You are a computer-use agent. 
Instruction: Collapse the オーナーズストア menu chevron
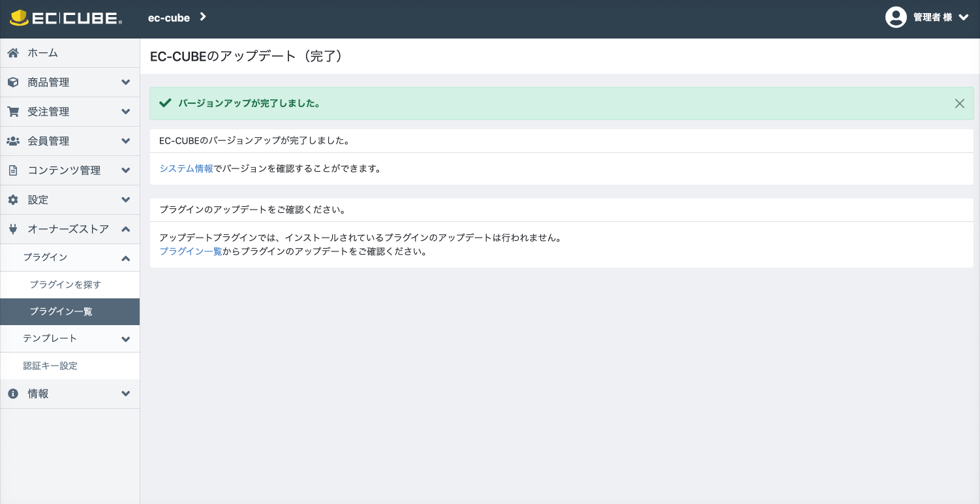click(126, 229)
